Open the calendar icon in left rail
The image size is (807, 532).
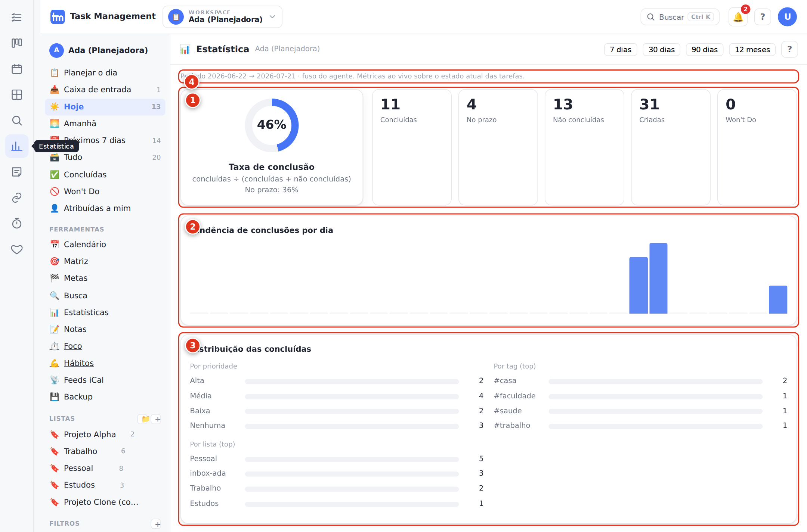click(17, 69)
